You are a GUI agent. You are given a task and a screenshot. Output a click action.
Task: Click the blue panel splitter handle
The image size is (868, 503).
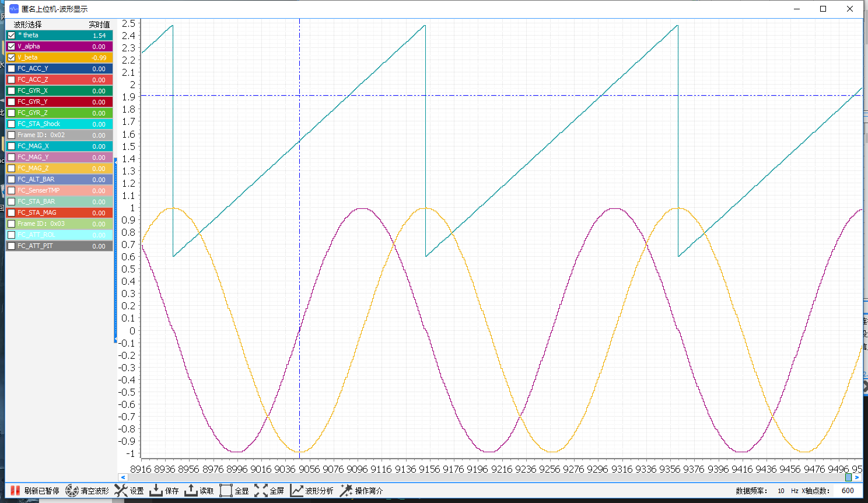coord(116,250)
